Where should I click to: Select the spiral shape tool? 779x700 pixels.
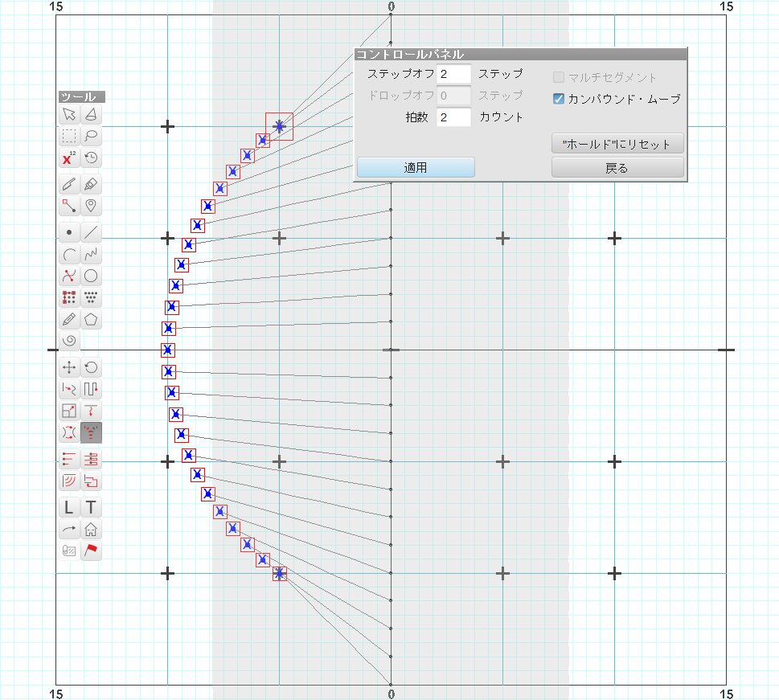point(69,341)
